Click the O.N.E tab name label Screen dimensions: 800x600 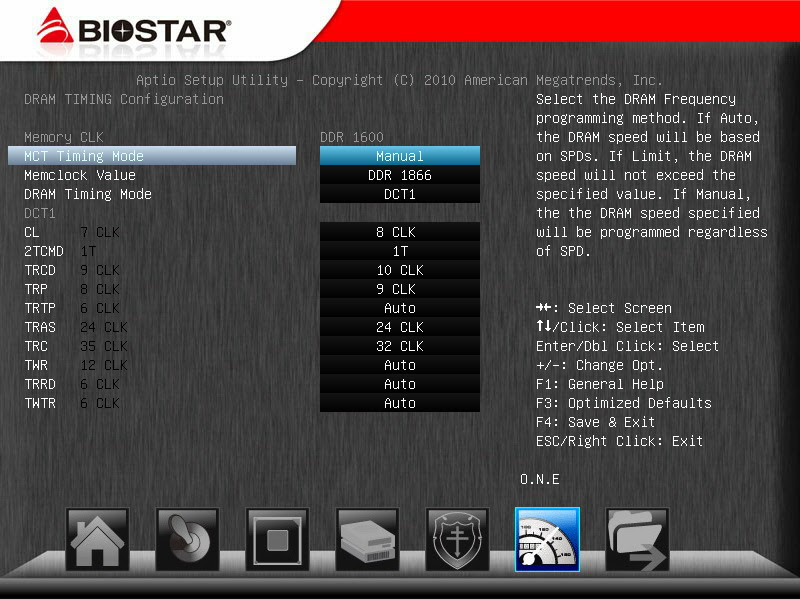pos(540,479)
